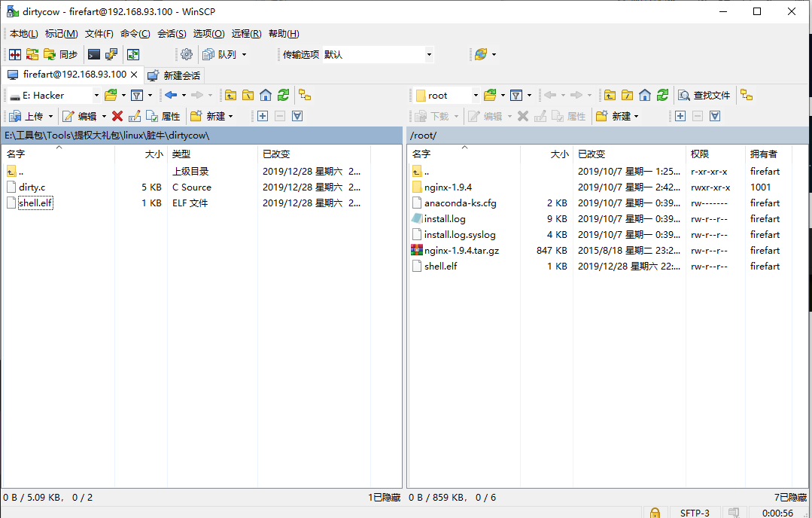The height and width of the screenshot is (518, 812).
Task: Toggle synchronized browsing icon in top toolbar
Action: tap(133, 54)
